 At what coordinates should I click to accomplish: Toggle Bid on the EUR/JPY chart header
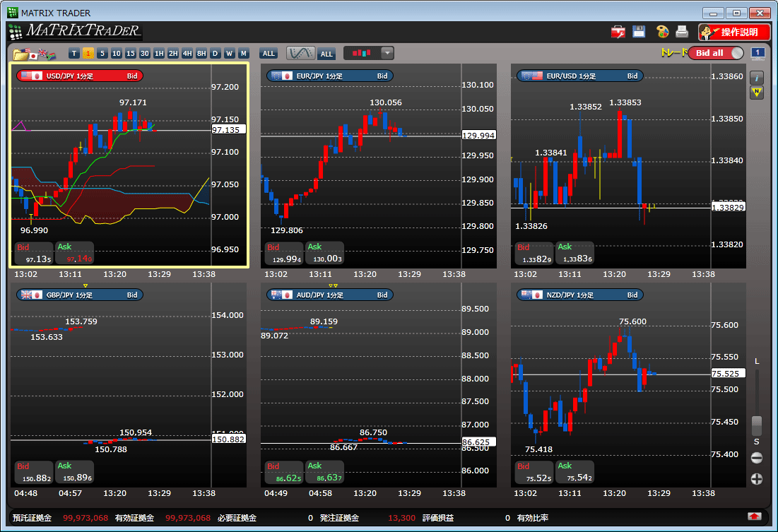pos(382,76)
